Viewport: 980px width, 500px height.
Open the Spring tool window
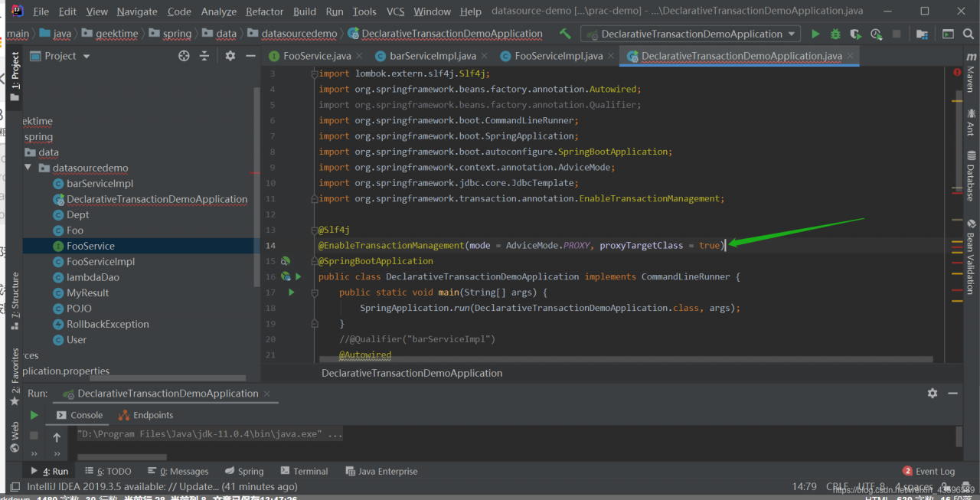coord(245,471)
